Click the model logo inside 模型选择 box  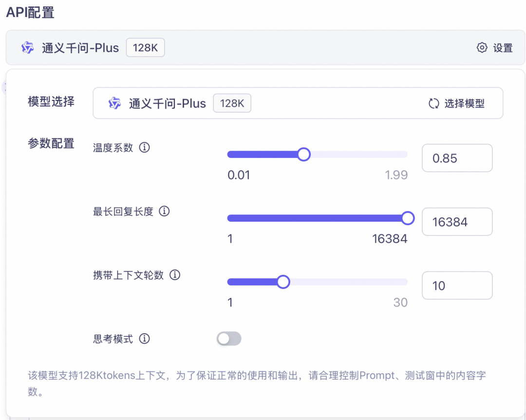[x=114, y=103]
